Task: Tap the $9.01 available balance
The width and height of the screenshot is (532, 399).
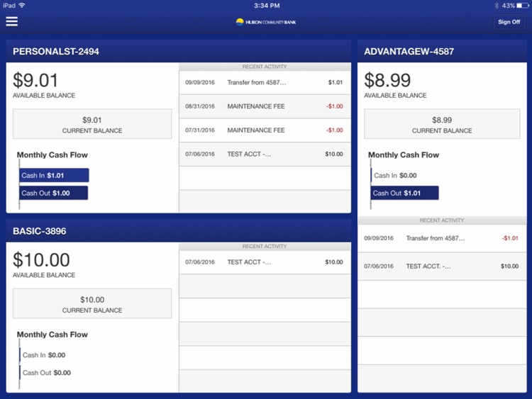Action: tap(35, 81)
